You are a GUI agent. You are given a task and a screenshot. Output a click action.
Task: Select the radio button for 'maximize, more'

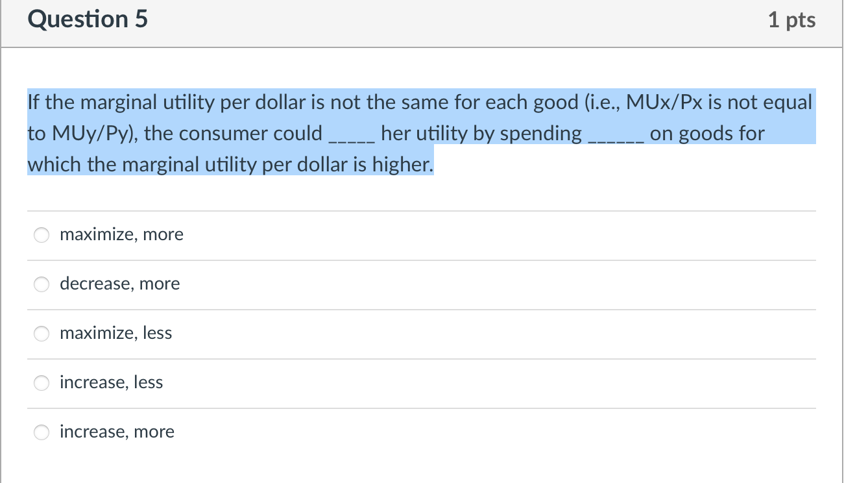pyautogui.click(x=41, y=235)
